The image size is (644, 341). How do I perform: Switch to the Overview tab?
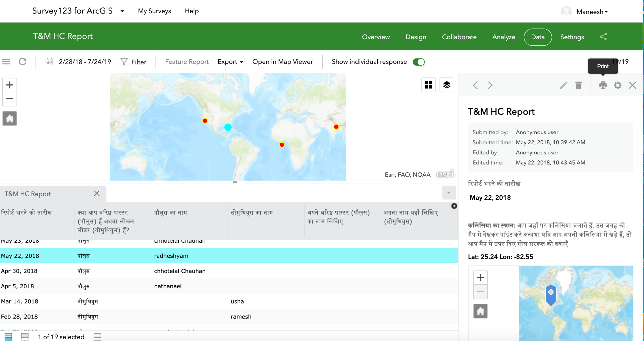pyautogui.click(x=376, y=37)
